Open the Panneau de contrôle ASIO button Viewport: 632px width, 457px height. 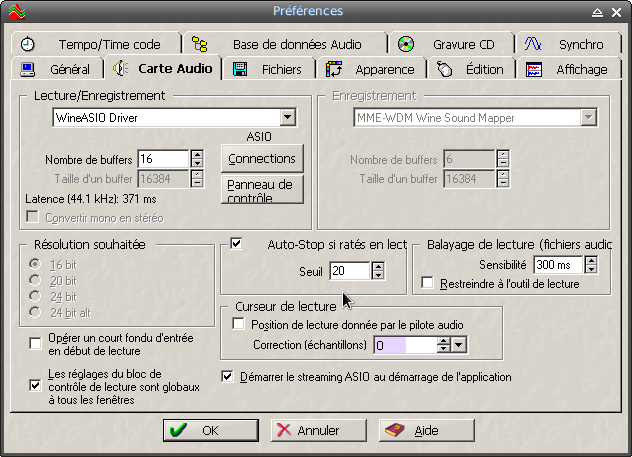pyautogui.click(x=261, y=190)
